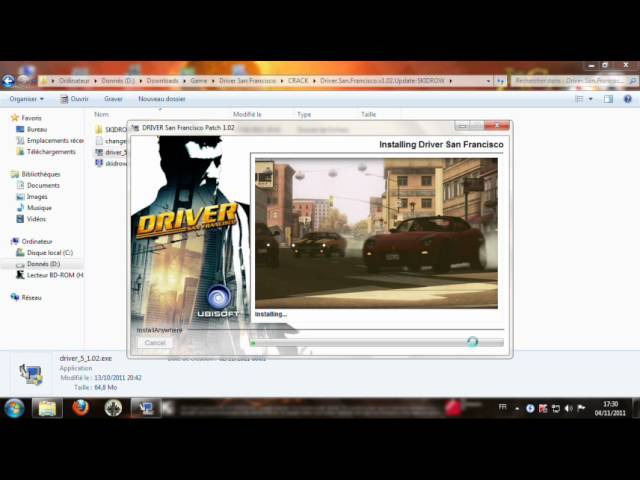Image resolution: width=640 pixels, height=480 pixels.
Task: Open Réseau in the navigation pane
Action: pos(31,298)
